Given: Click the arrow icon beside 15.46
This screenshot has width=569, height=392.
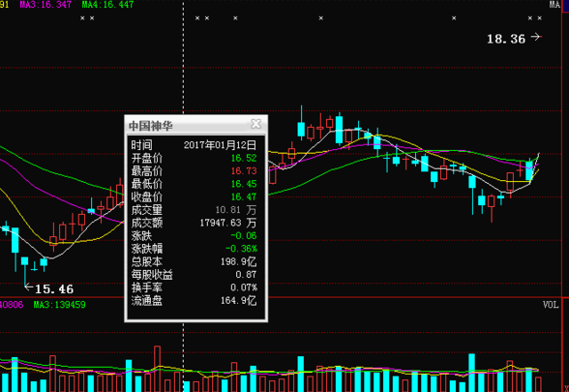Looking at the screenshot, I should pos(29,287).
